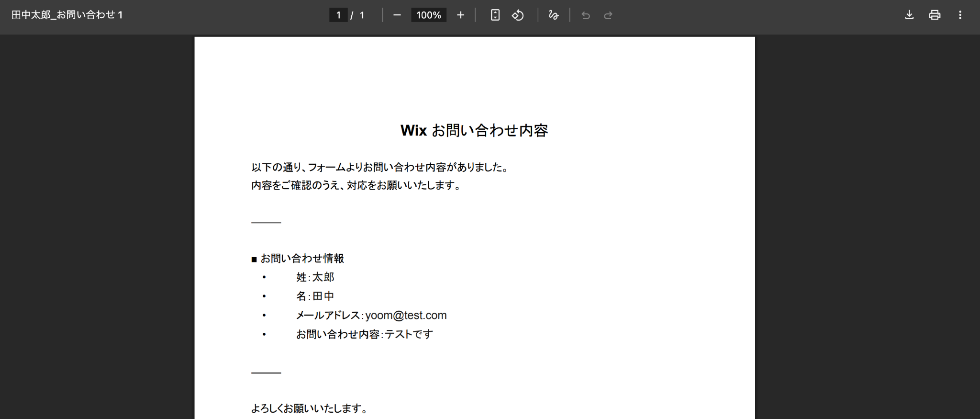Open the more actions menu
This screenshot has height=419, width=980.
960,15
